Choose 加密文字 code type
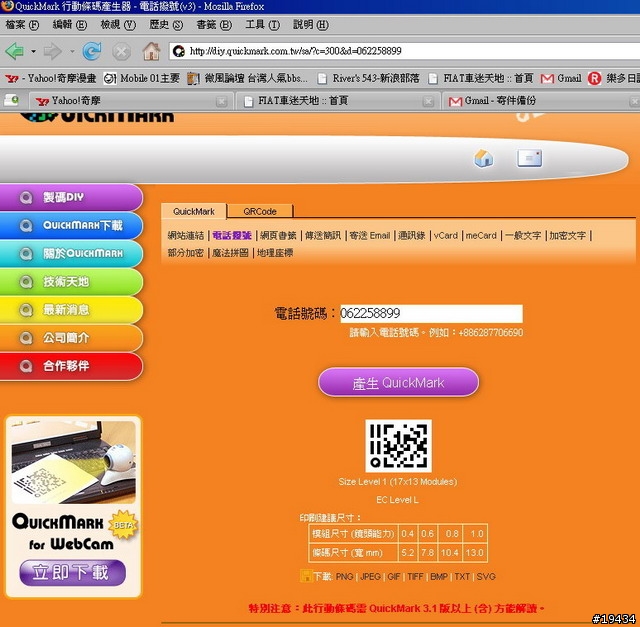This screenshot has width=640, height=627. pos(567,235)
